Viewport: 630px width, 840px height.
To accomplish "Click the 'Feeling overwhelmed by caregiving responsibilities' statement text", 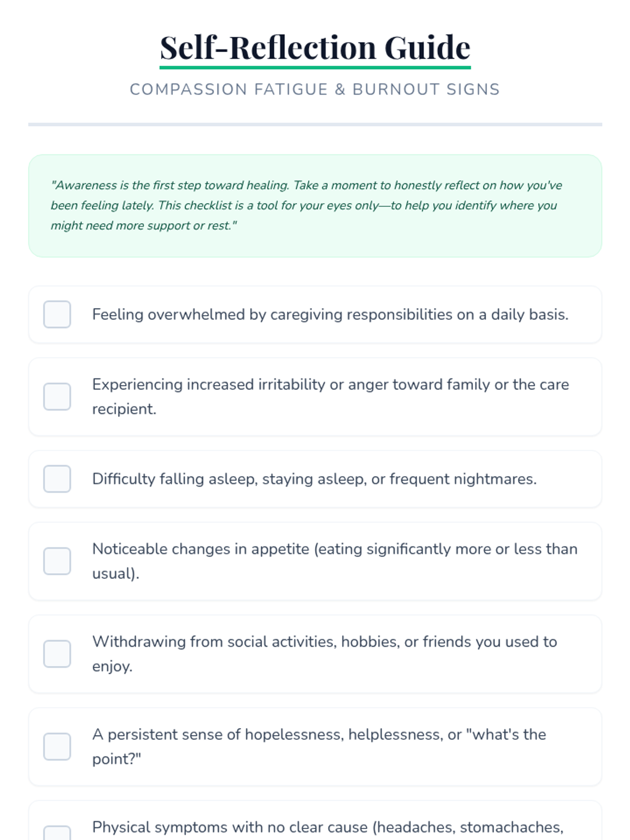I will pyautogui.click(x=330, y=314).
